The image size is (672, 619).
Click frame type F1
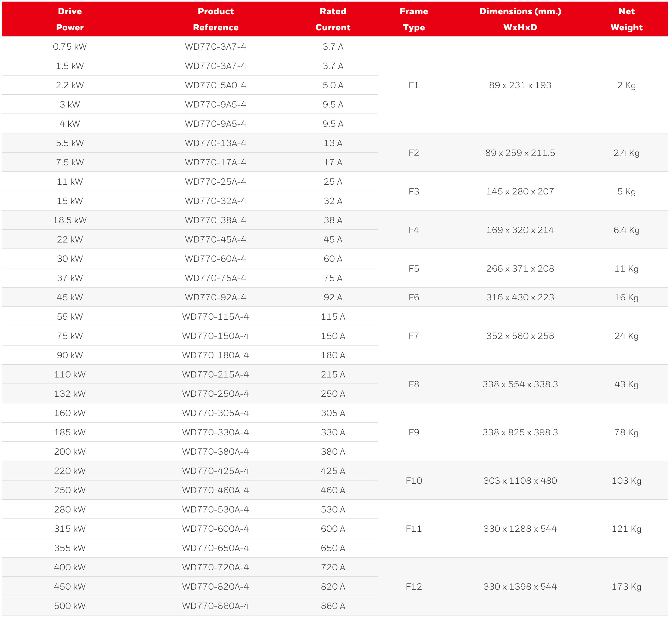414,85
